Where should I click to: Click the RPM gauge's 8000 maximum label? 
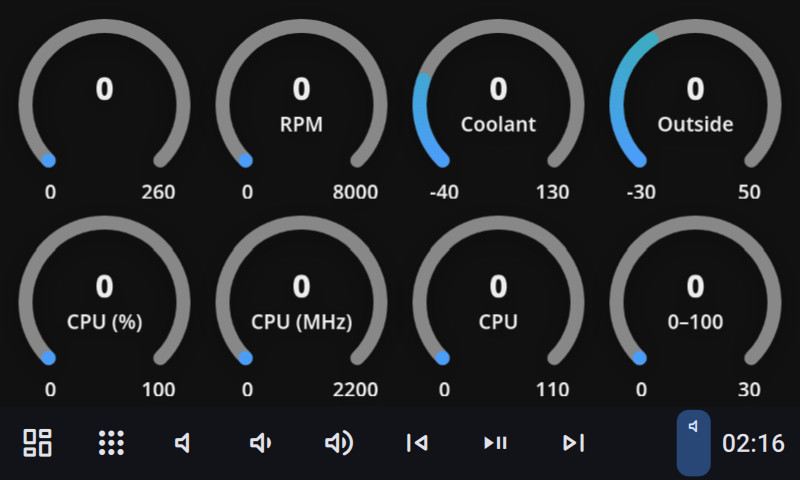[x=356, y=192]
